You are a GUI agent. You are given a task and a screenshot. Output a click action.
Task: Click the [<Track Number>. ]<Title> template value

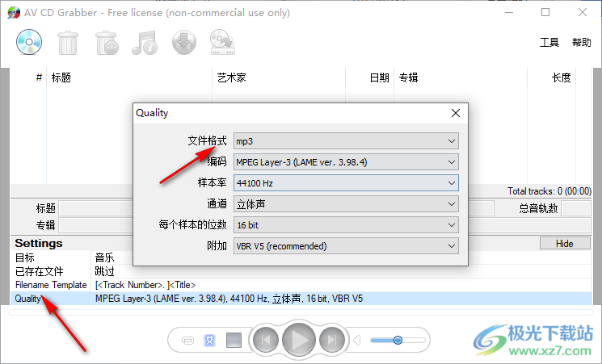145,285
